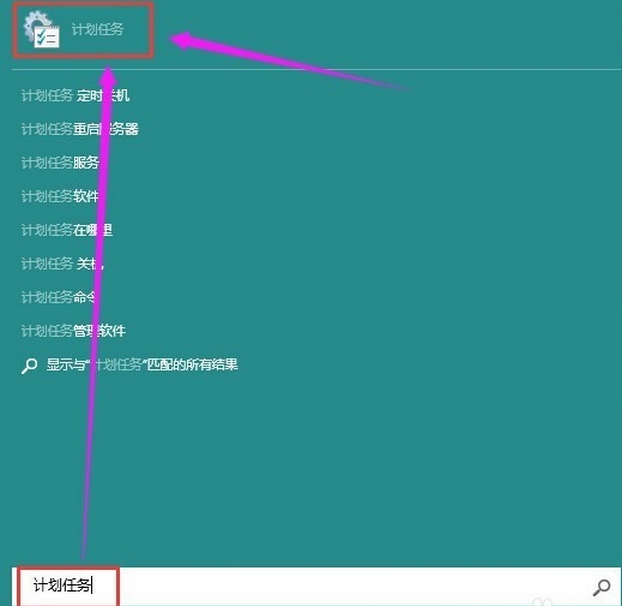This screenshot has width=622, height=606.
Task: Click the 计划任务 text in search field
Action: [x=62, y=585]
